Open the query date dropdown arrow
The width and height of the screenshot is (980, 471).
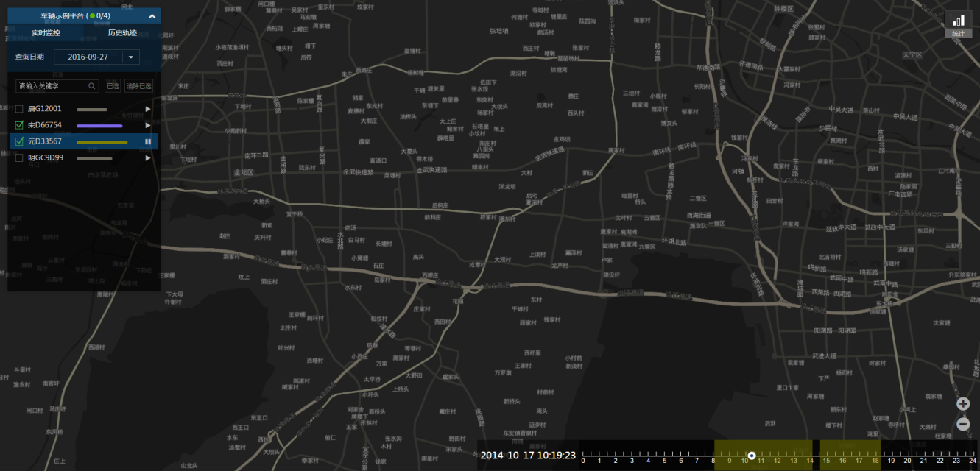click(131, 57)
